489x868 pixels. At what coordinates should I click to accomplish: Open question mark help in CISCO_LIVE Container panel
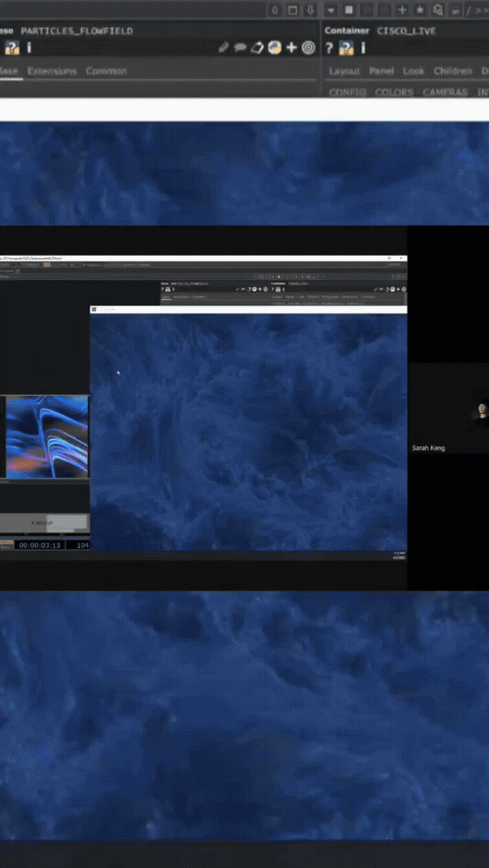pyautogui.click(x=329, y=48)
